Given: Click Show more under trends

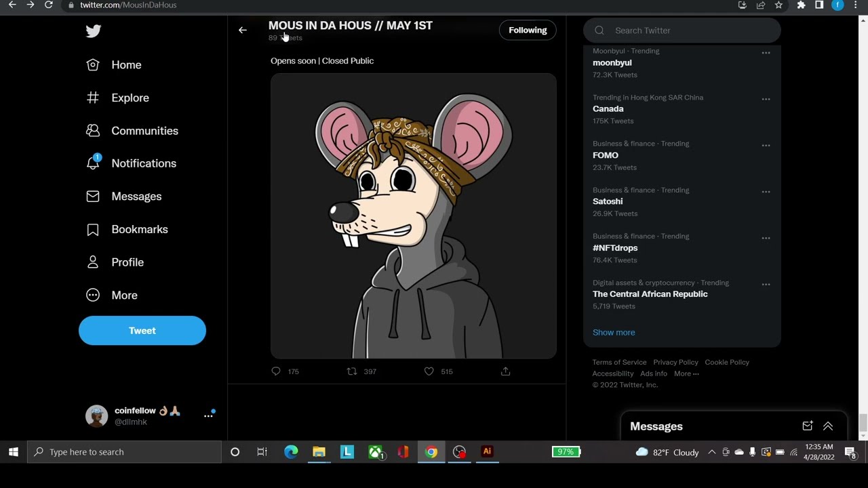Looking at the screenshot, I should click(x=614, y=333).
